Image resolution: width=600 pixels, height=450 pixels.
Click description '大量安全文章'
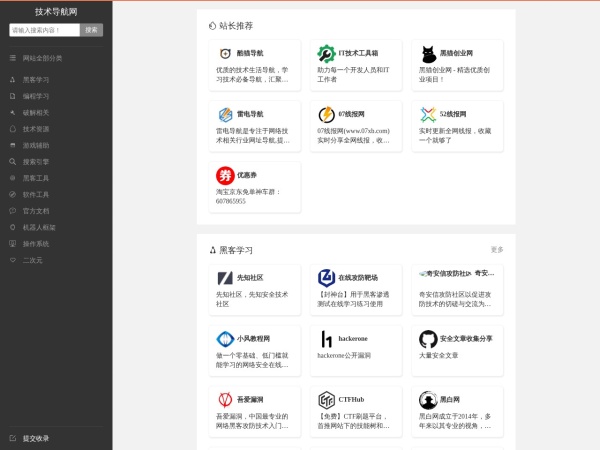[439, 355]
